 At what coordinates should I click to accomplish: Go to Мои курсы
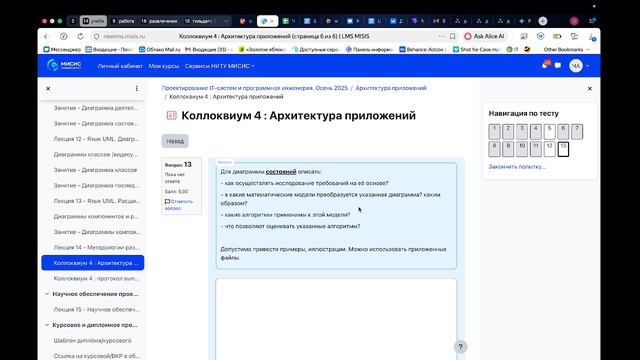(x=164, y=66)
